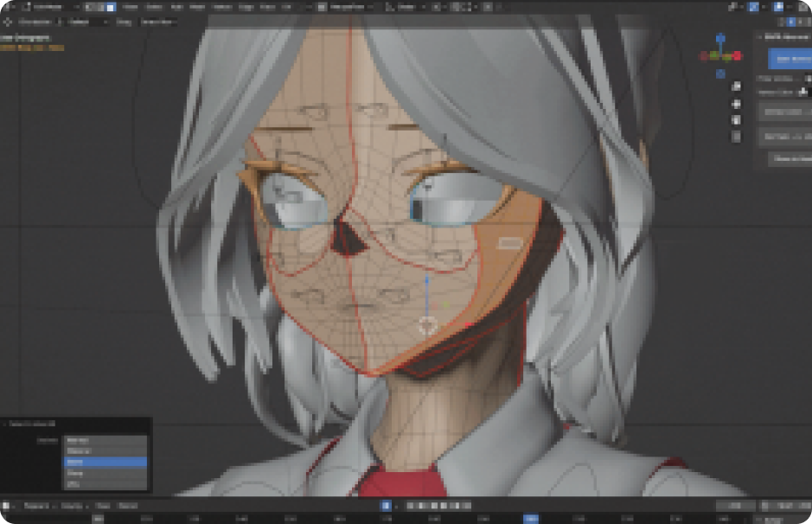Switch to face select mode icon
This screenshot has height=524, width=812.
[110, 7]
